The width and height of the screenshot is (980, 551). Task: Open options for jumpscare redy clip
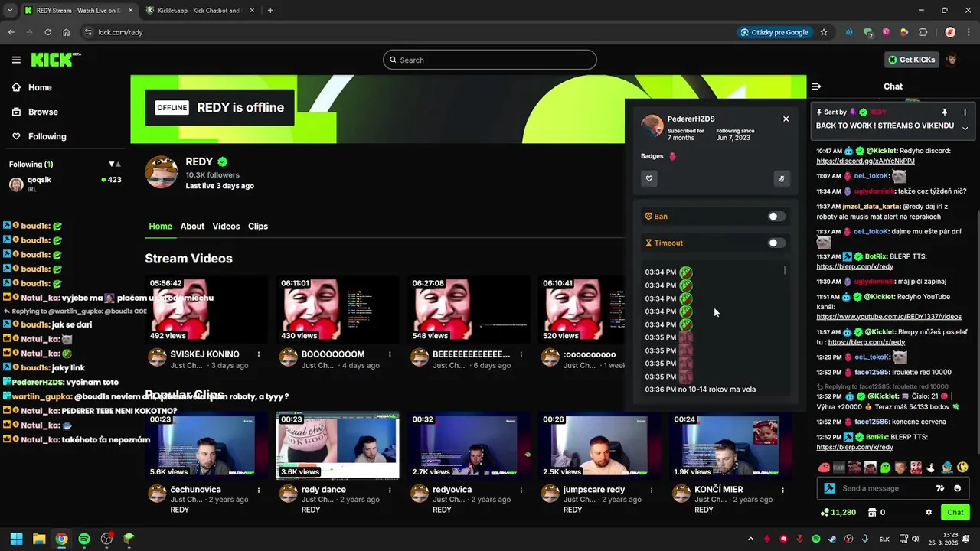(652, 490)
